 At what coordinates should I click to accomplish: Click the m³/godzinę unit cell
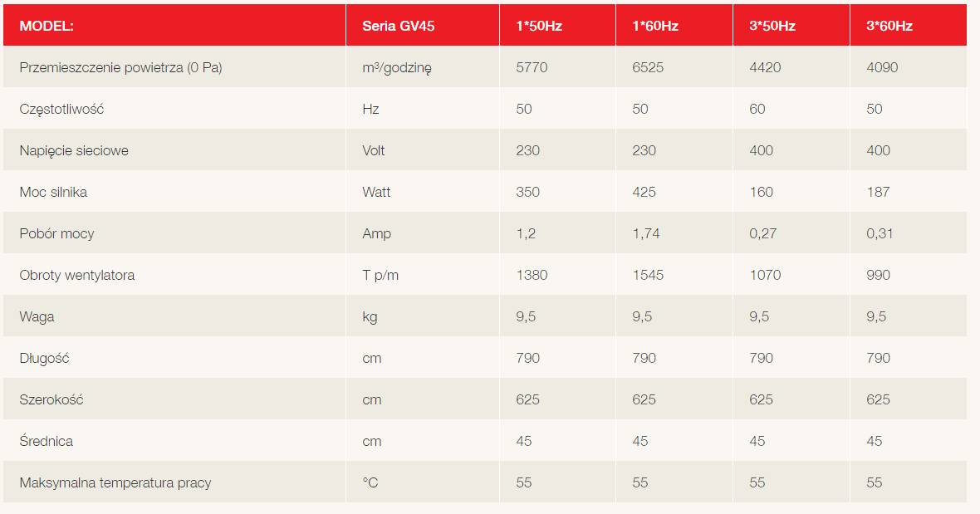pos(397,67)
